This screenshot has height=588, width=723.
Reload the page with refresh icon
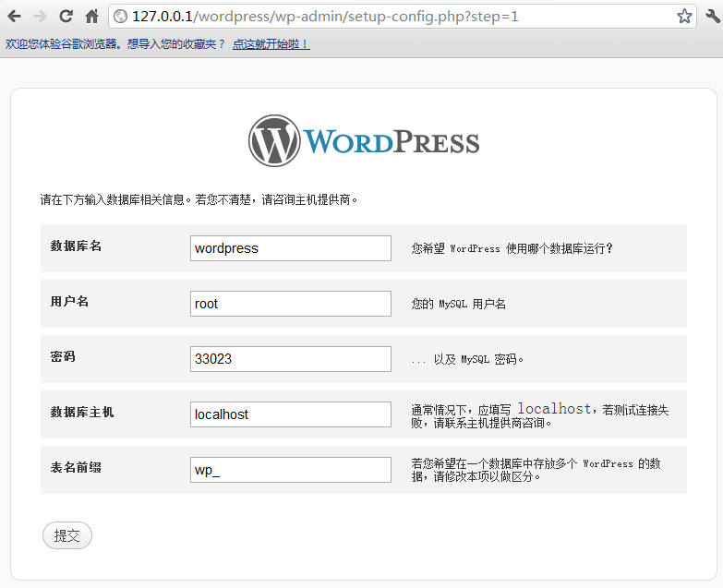(x=66, y=16)
